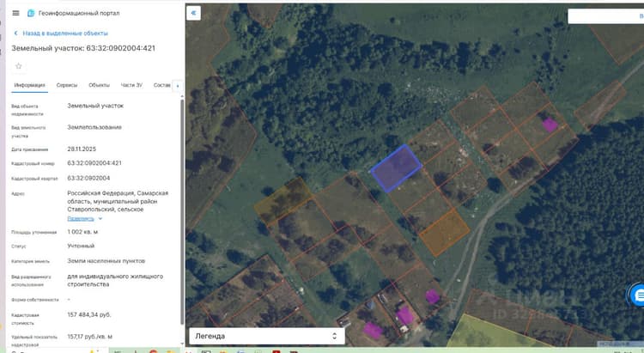Screen dimensions: 644x353
Task: Click the status value Учтенный
Action: coord(81,246)
